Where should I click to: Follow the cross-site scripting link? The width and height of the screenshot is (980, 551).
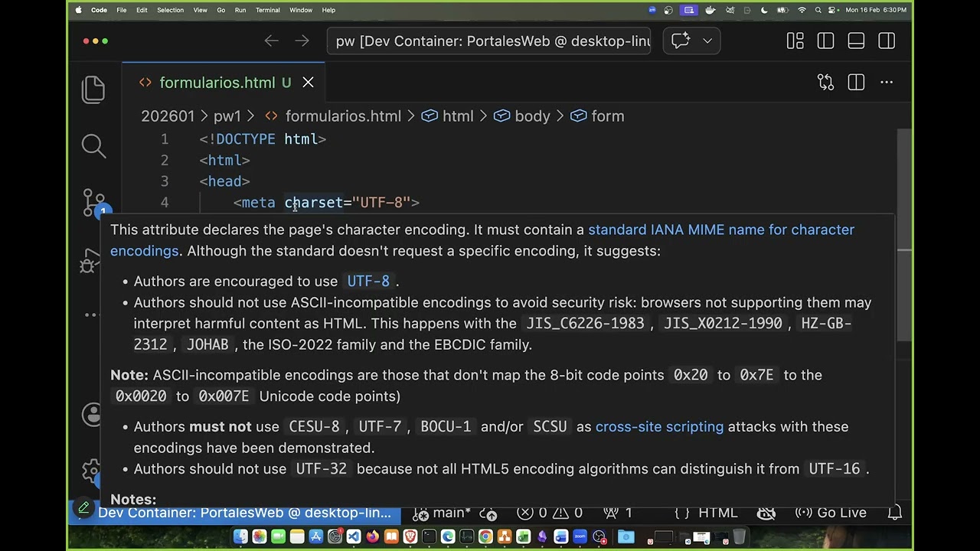[659, 426]
